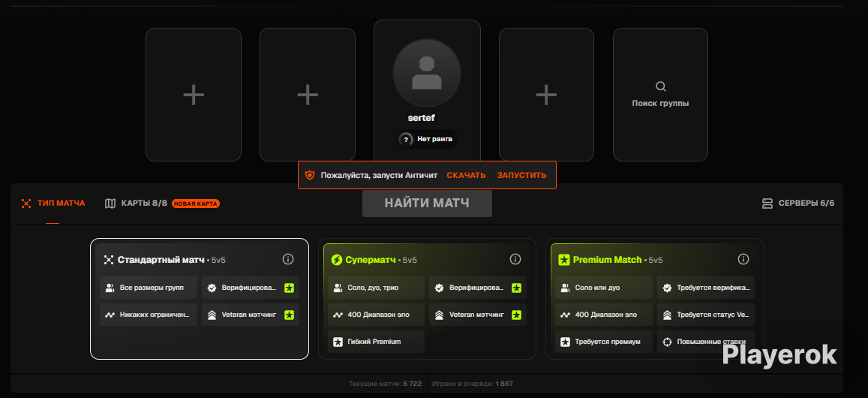Viewport: 868px width, 398px height.
Task: Click the ТИП МАТЧА crosshair icon
Action: click(x=26, y=204)
